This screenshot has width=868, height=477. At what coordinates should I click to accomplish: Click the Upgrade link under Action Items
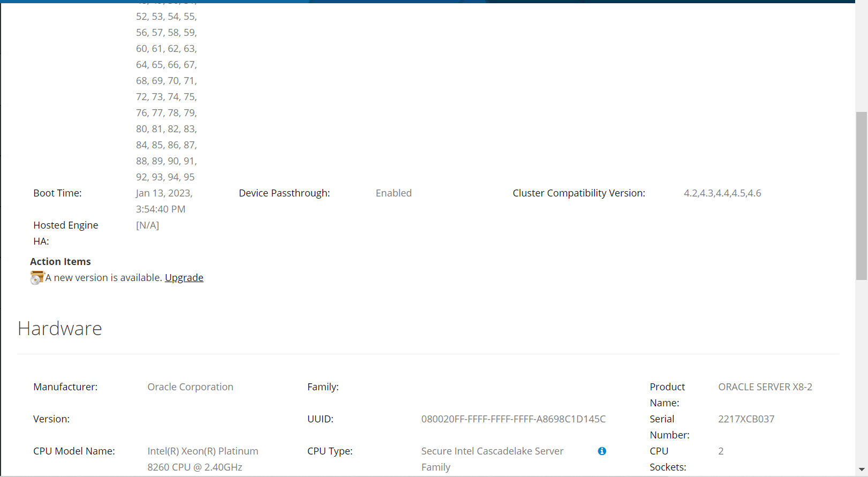184,278
